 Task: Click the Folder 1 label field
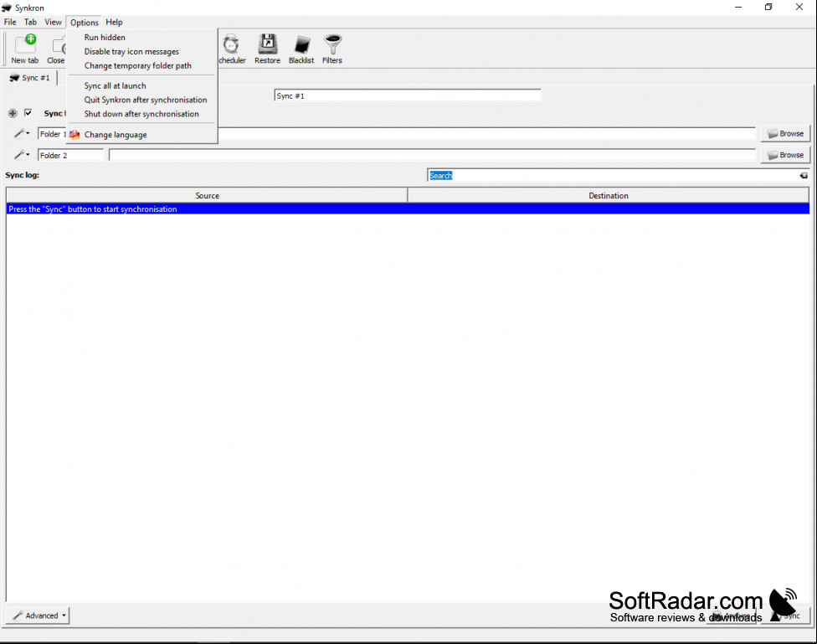[52, 134]
